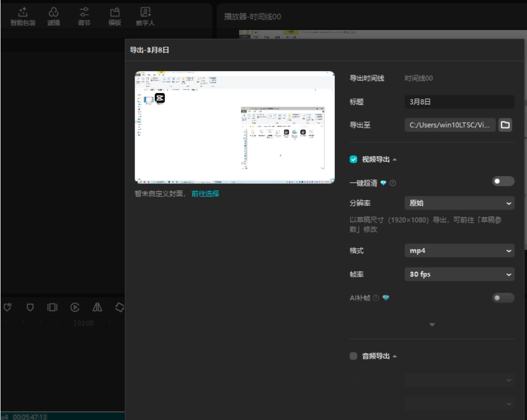This screenshot has height=420, width=527.
Task: Click the AI marker icon in timeline toolbar
Action: 8,307
